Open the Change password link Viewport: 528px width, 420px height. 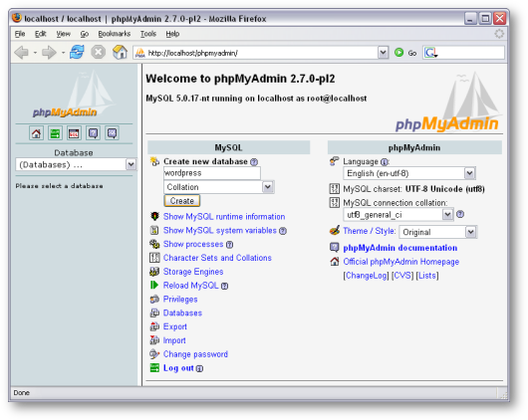pyautogui.click(x=195, y=354)
